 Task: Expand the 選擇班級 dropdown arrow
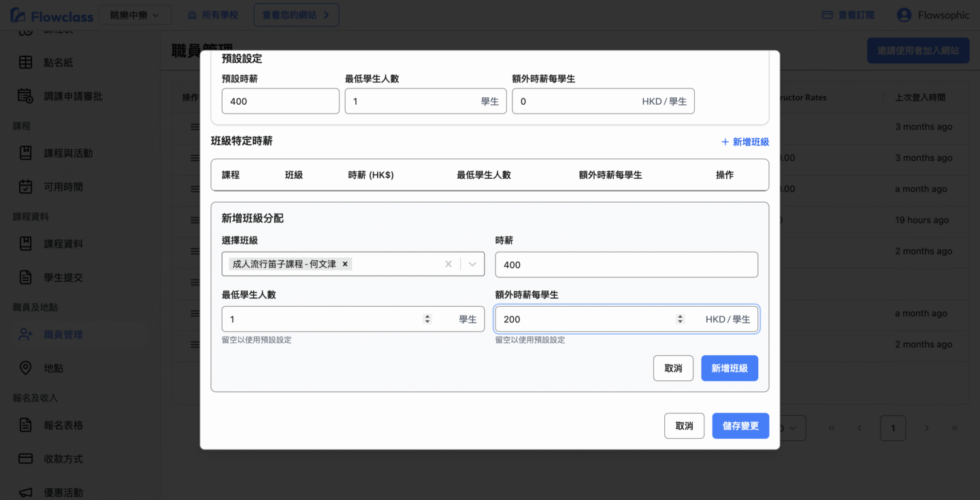coord(472,264)
